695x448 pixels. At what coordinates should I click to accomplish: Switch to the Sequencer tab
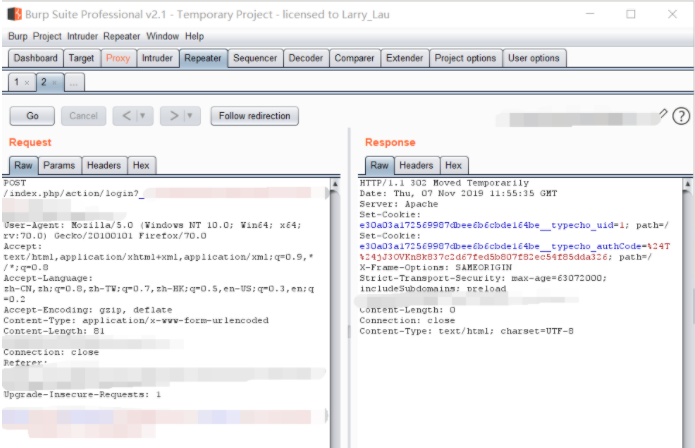pyautogui.click(x=255, y=58)
